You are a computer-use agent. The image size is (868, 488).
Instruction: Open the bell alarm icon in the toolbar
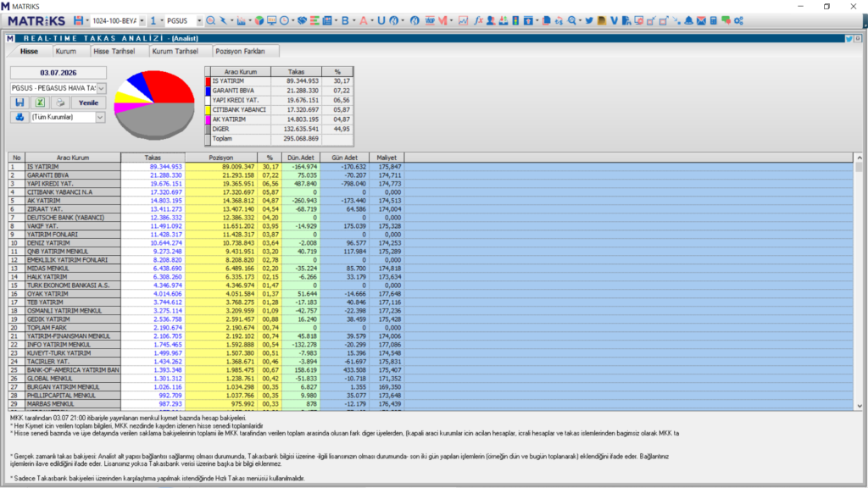pyautogui.click(x=688, y=21)
